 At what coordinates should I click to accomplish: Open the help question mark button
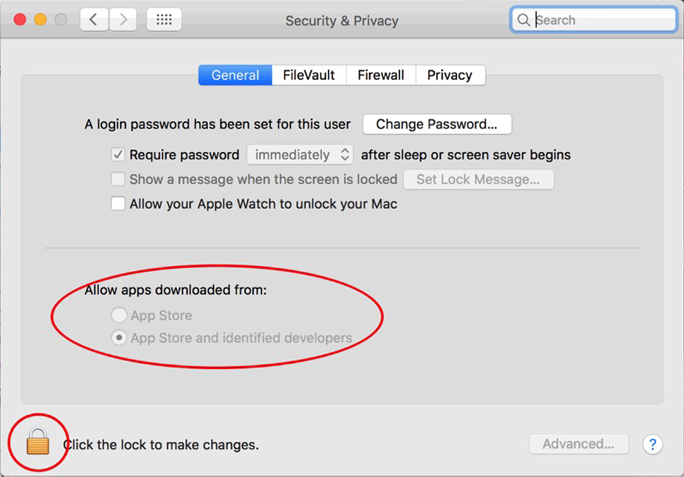[653, 444]
